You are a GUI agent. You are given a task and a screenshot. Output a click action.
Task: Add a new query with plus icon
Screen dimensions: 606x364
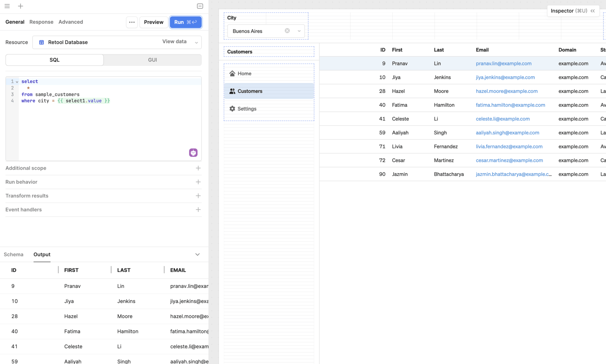(21, 6)
